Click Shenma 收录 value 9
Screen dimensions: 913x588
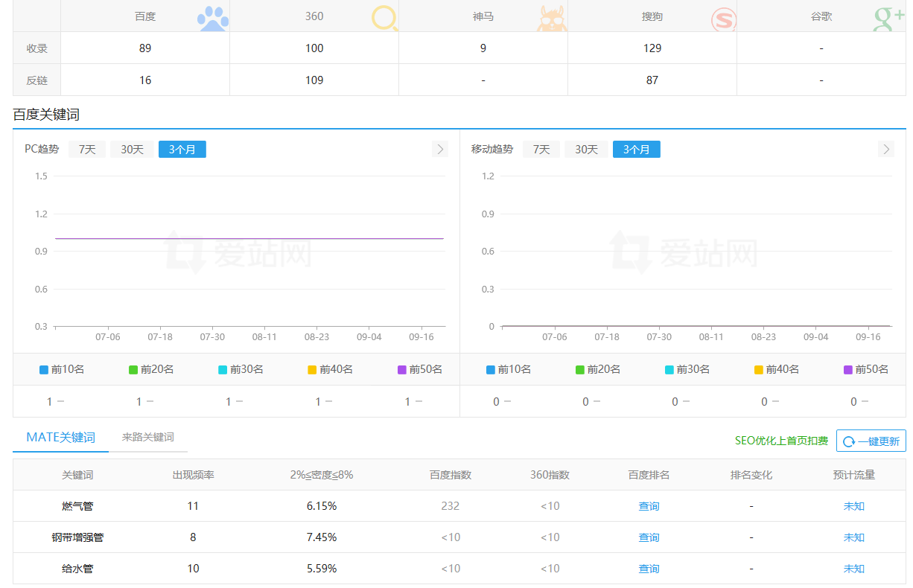point(483,48)
